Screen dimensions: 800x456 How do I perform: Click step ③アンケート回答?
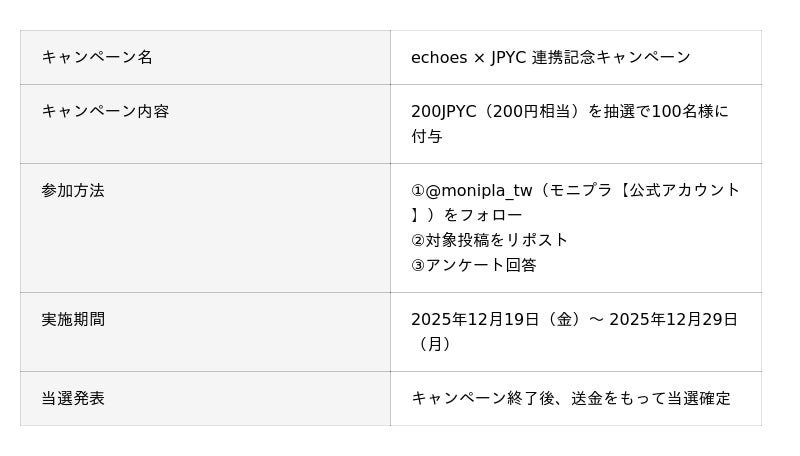click(473, 265)
